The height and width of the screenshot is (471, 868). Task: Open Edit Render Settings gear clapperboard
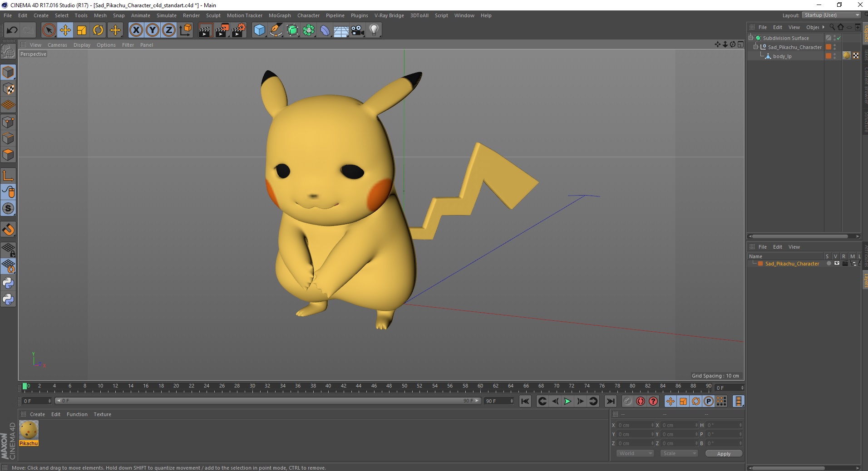(x=239, y=30)
